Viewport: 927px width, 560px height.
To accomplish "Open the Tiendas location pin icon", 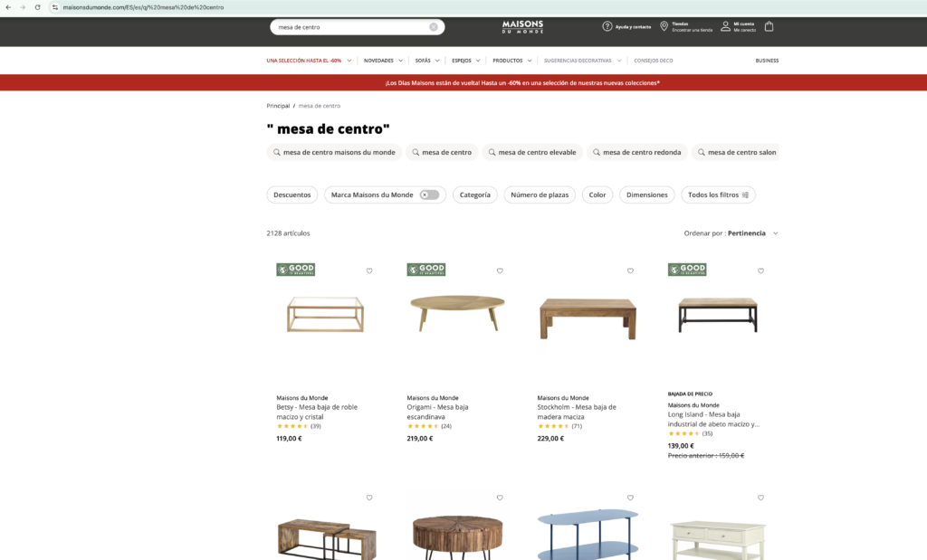I will click(x=664, y=26).
